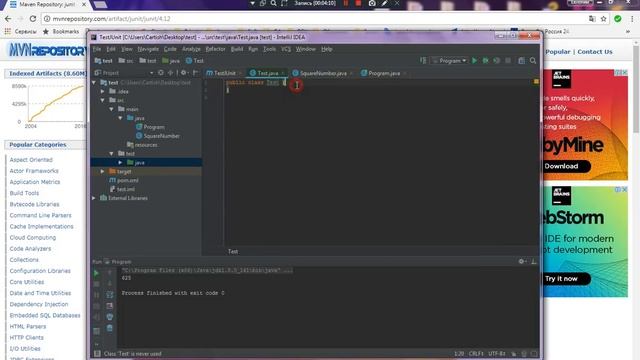Viewport: 640px width, 360px height.
Task: Open Chrome three-dot menu
Action: click(632, 19)
